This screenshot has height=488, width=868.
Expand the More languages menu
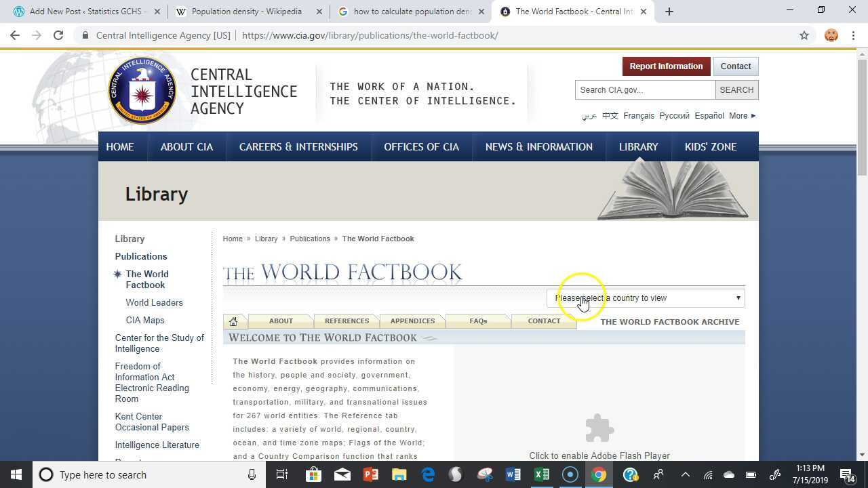click(x=742, y=116)
